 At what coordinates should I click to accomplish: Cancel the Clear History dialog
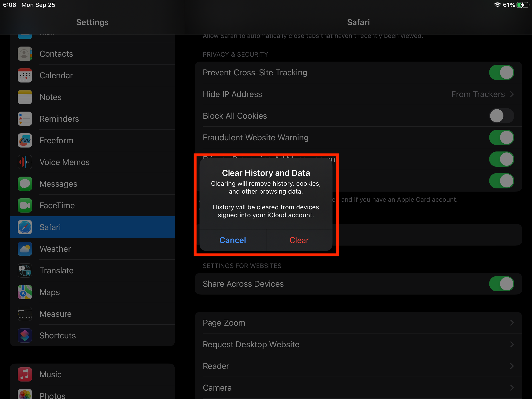pyautogui.click(x=233, y=240)
